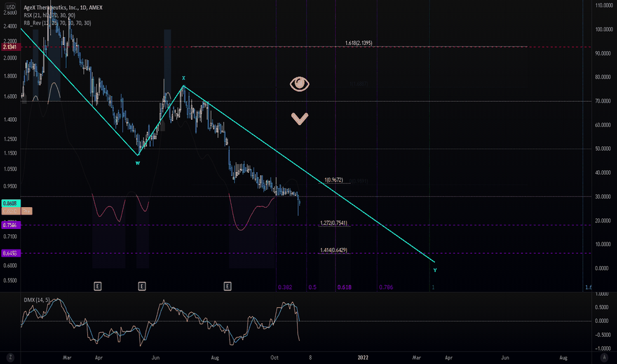This screenshot has height=364, width=617.
Task: Click the earnings E marker near August
Action: pos(228,286)
